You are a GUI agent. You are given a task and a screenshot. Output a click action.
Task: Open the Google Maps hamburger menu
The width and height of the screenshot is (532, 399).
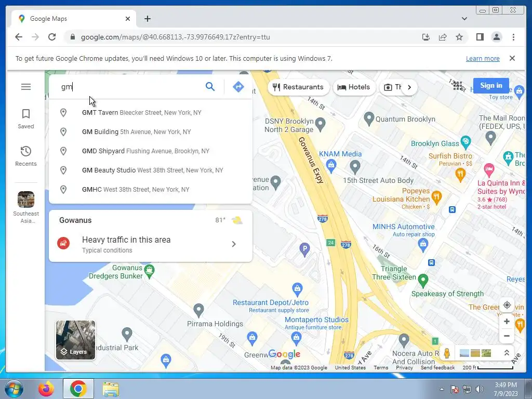point(26,87)
